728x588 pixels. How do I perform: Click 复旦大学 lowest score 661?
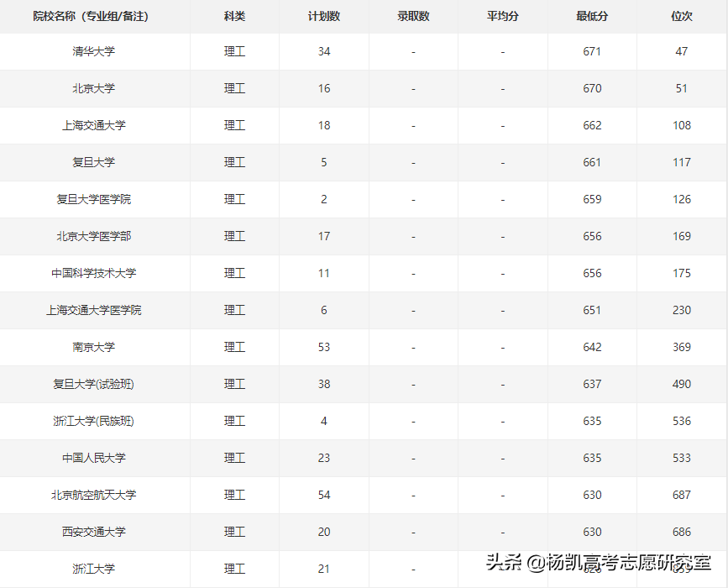tap(592, 162)
